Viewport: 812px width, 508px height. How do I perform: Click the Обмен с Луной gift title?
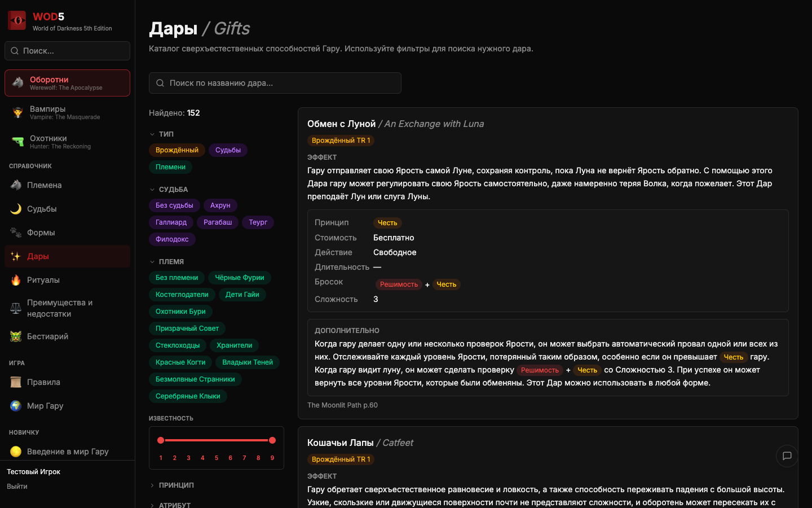(341, 124)
